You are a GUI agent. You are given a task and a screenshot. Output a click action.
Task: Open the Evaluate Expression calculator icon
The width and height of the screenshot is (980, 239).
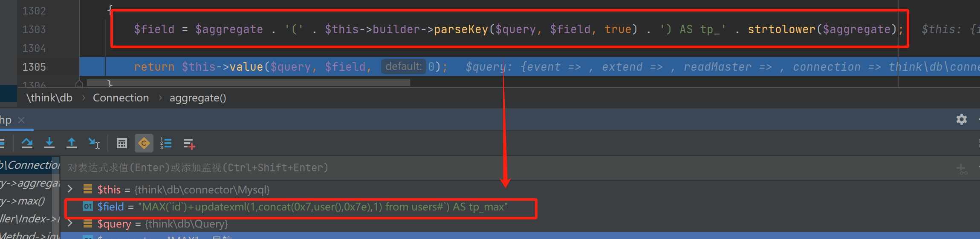(x=122, y=144)
